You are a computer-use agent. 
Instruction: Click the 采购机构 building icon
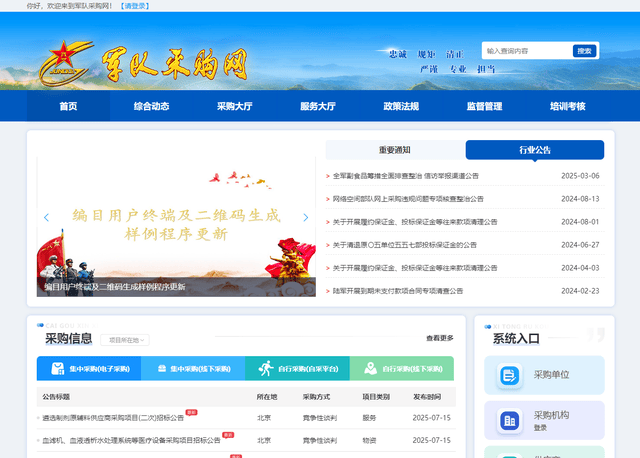(510, 420)
